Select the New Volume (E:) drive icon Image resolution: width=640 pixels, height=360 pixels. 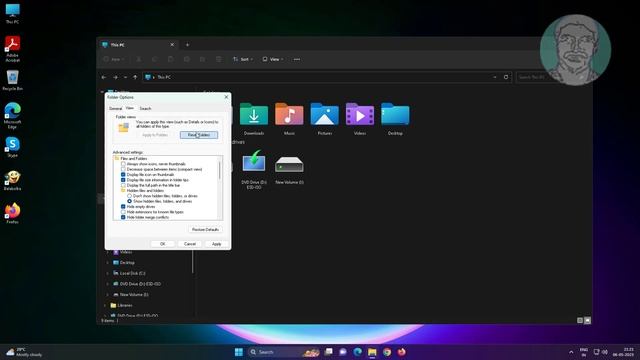(289, 164)
